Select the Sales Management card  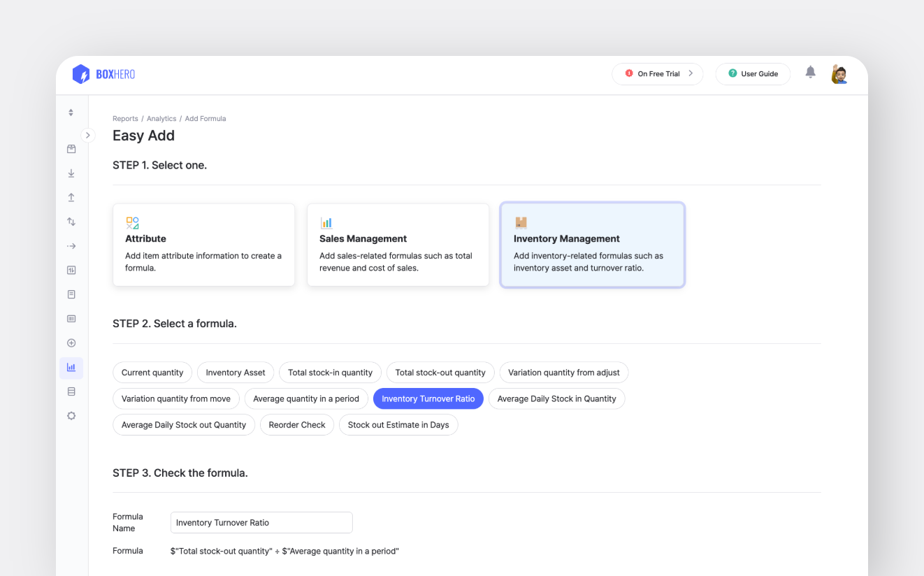398,245
